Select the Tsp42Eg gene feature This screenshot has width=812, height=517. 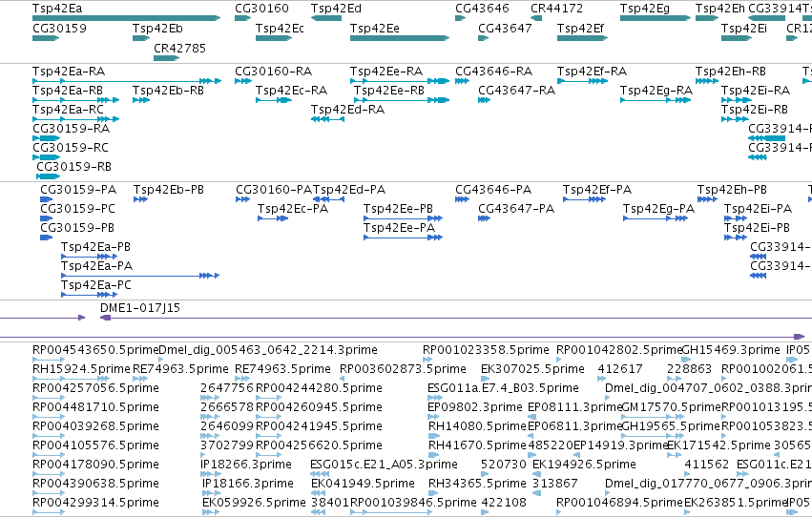click(x=656, y=18)
